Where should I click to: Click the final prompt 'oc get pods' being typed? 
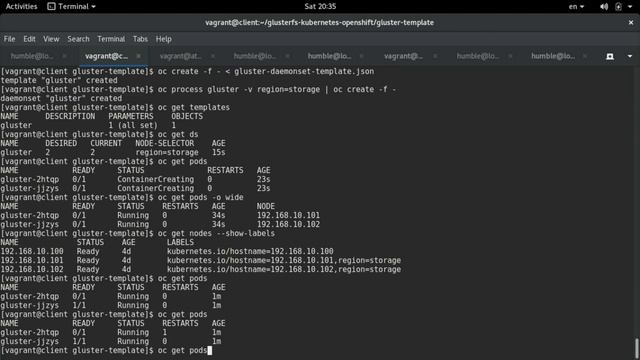[182, 350]
